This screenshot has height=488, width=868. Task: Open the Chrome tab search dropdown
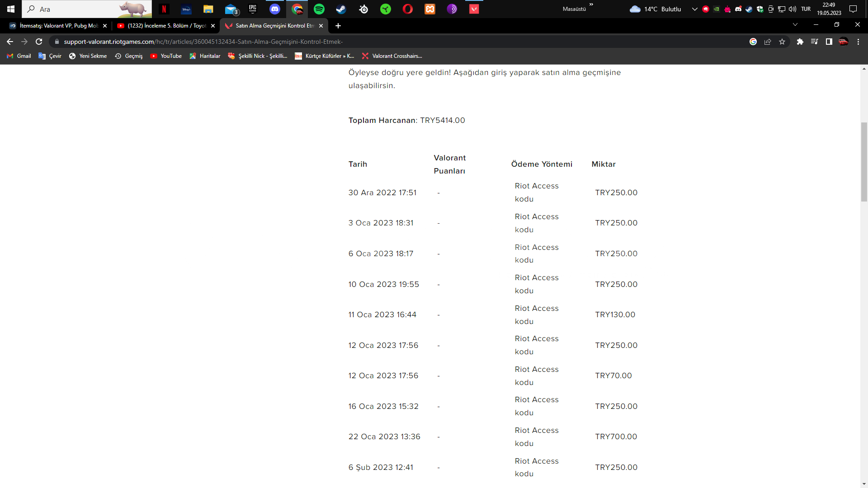(795, 24)
